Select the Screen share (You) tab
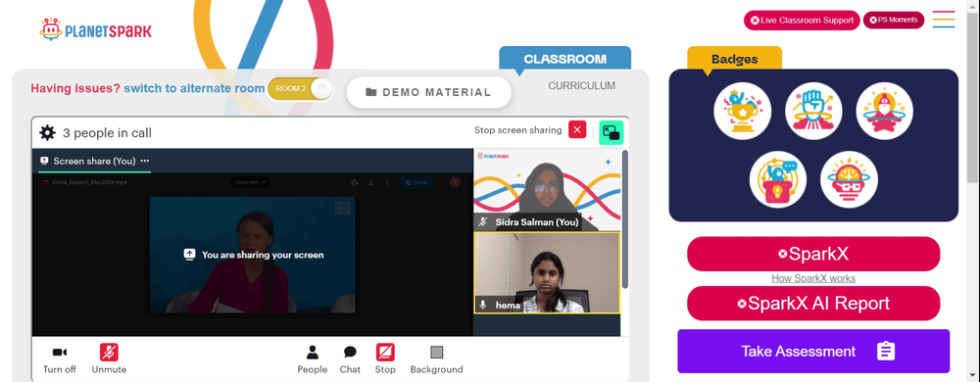 click(94, 161)
